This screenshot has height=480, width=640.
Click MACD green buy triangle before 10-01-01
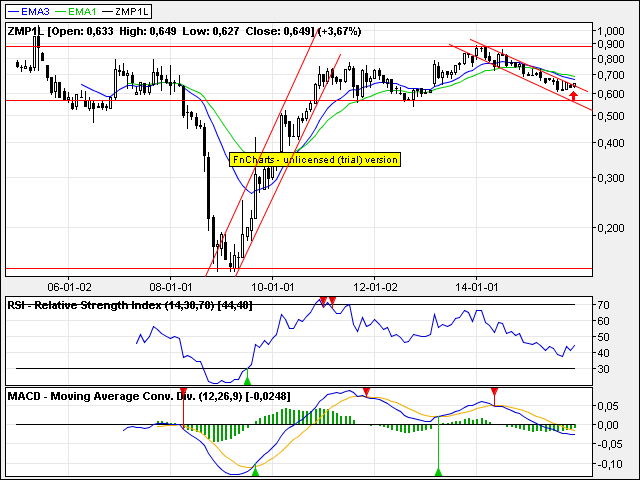[256, 472]
